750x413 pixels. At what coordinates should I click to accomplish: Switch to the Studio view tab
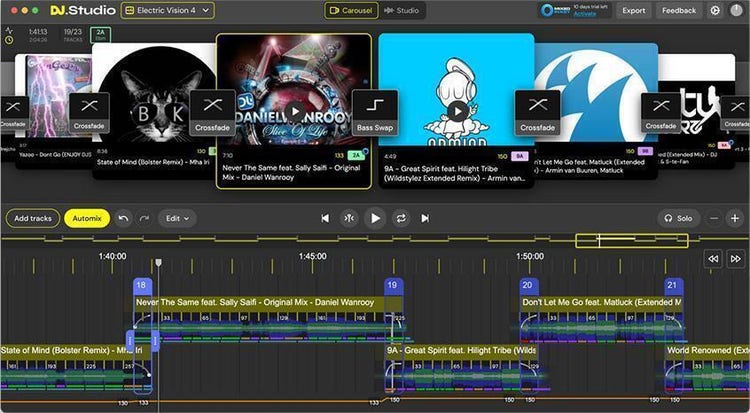pyautogui.click(x=401, y=11)
